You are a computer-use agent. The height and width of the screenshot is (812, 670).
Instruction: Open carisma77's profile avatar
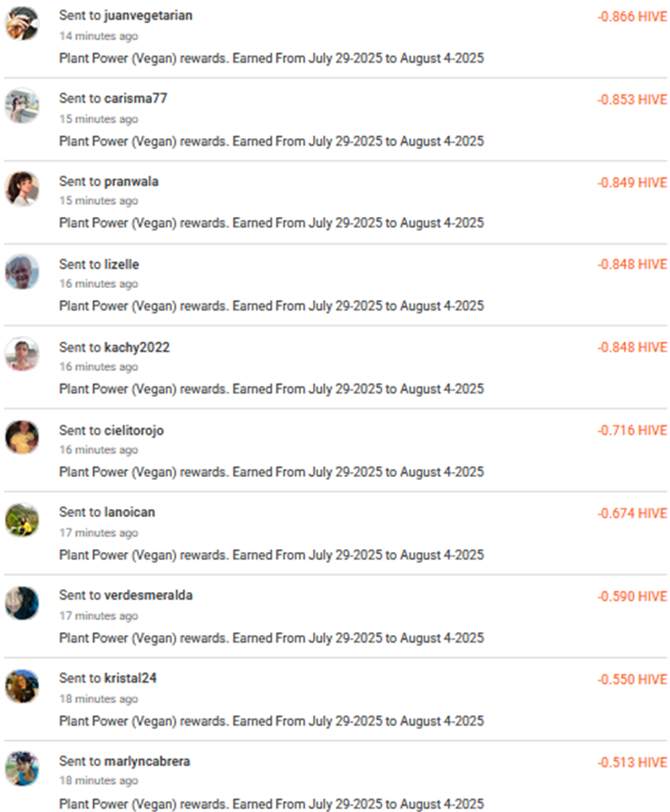click(22, 106)
